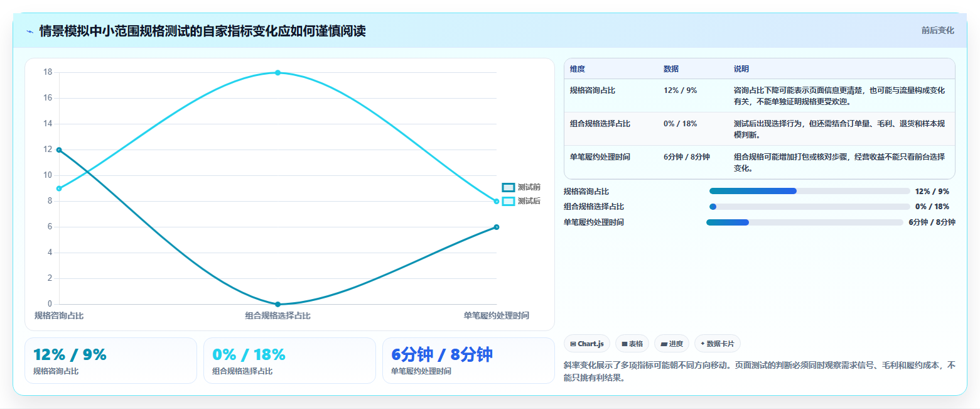Select the 数据卡片 tag chip

point(717,344)
